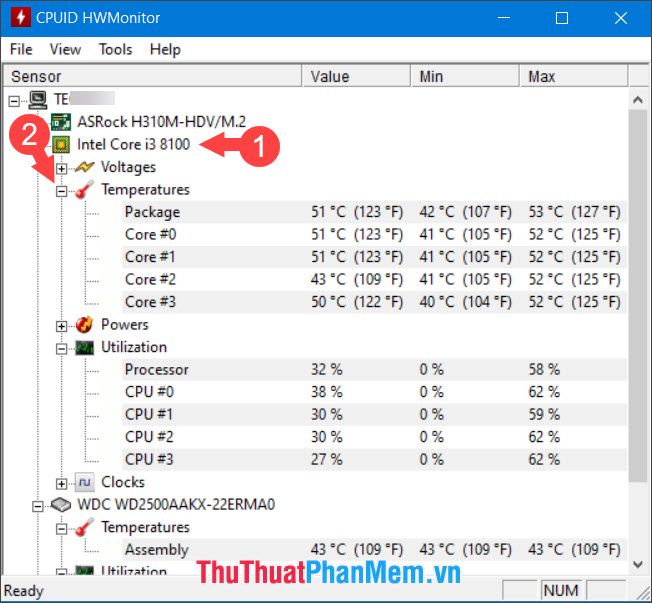652x603 pixels.
Task: Select the Core #0 temperature row
Action: click(374, 235)
